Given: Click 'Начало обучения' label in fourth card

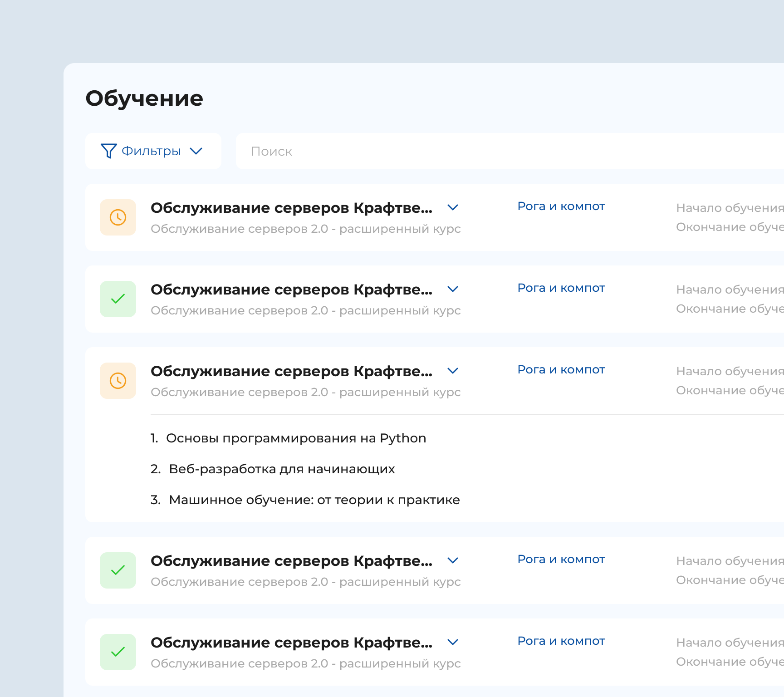Looking at the screenshot, I should coord(730,561).
